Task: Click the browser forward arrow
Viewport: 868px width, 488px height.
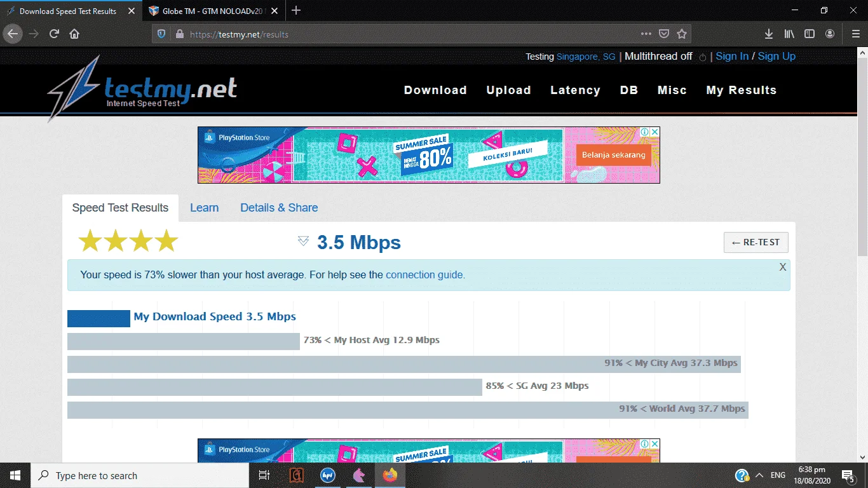Action: 34,34
